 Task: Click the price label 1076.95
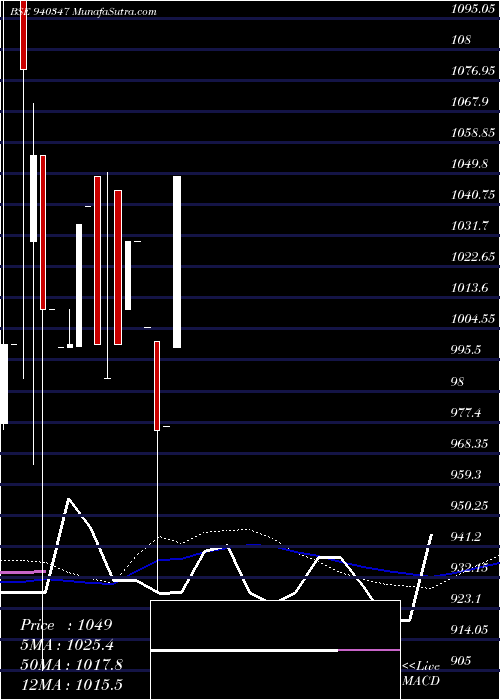472,71
